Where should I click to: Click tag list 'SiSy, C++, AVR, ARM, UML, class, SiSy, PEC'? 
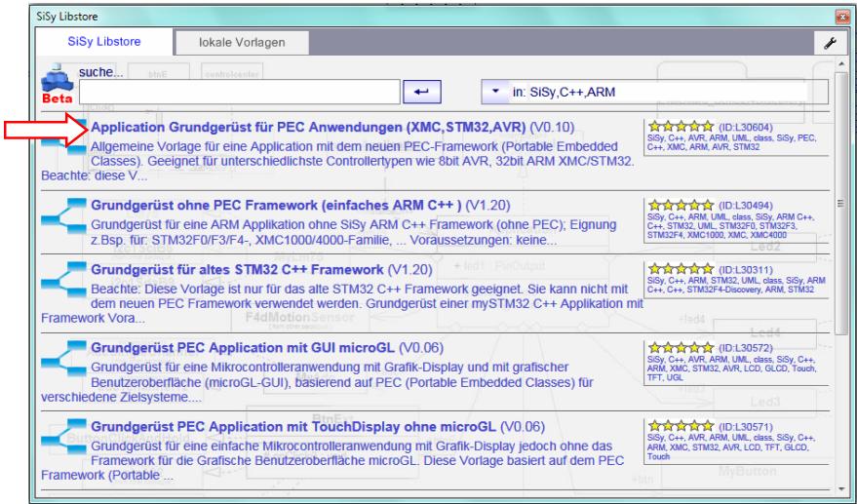pyautogui.click(x=731, y=142)
